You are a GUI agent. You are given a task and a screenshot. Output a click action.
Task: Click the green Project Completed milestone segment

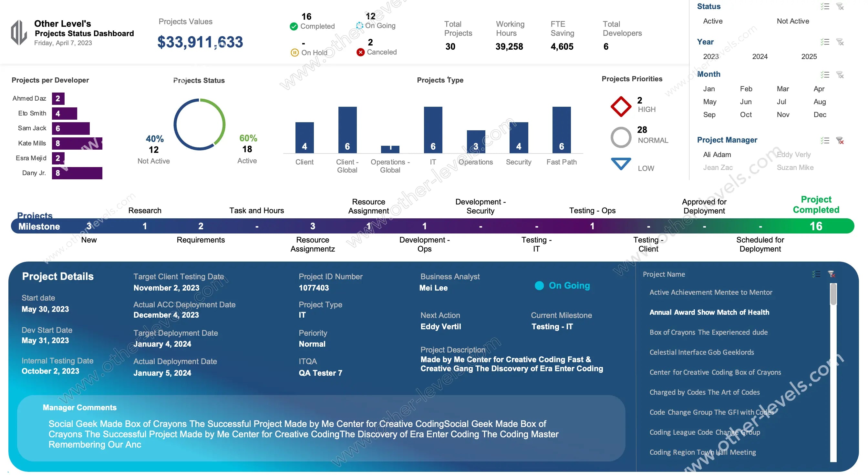click(x=816, y=226)
